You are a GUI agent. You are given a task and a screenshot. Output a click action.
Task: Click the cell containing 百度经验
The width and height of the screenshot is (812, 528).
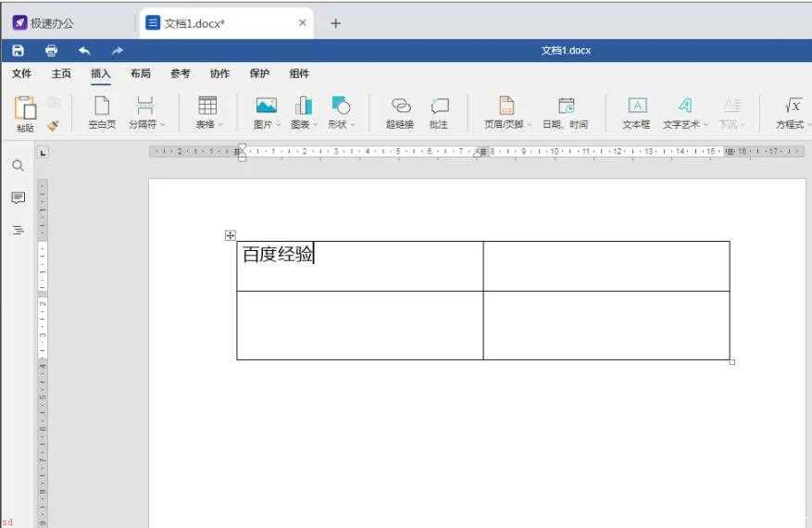tap(360, 266)
